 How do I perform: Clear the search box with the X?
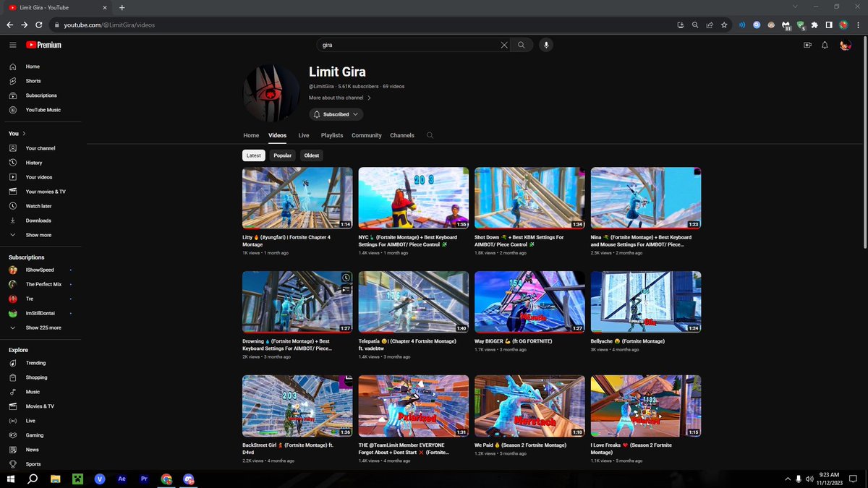pos(504,45)
